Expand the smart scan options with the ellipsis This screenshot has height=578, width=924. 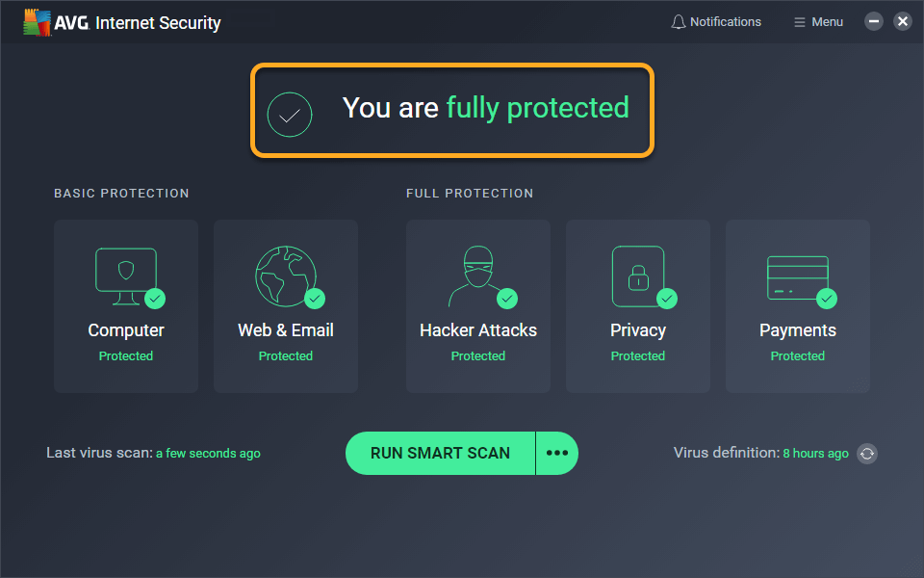pos(556,453)
